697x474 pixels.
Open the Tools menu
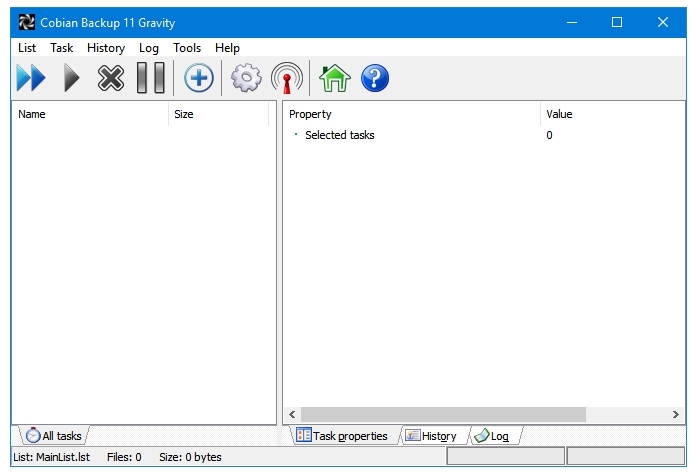pos(187,48)
